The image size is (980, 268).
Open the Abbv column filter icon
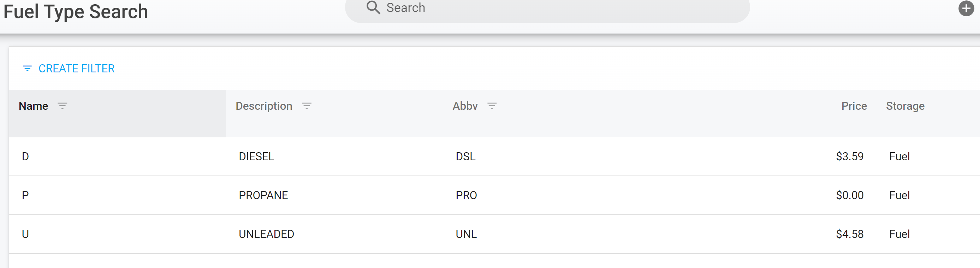click(492, 106)
